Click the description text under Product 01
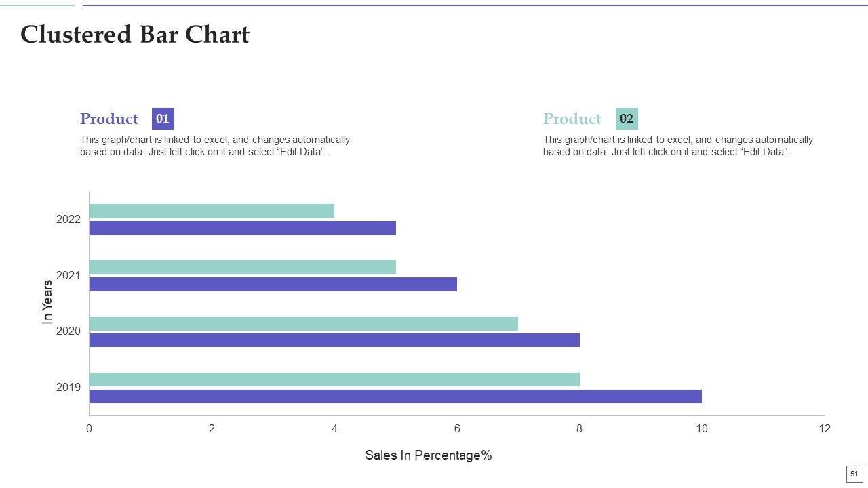This screenshot has width=868, height=488. pos(215,146)
